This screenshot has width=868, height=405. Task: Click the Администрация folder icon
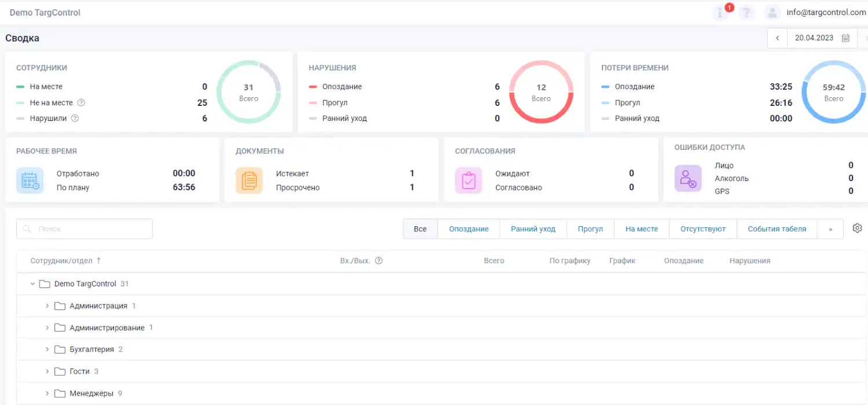pos(60,306)
